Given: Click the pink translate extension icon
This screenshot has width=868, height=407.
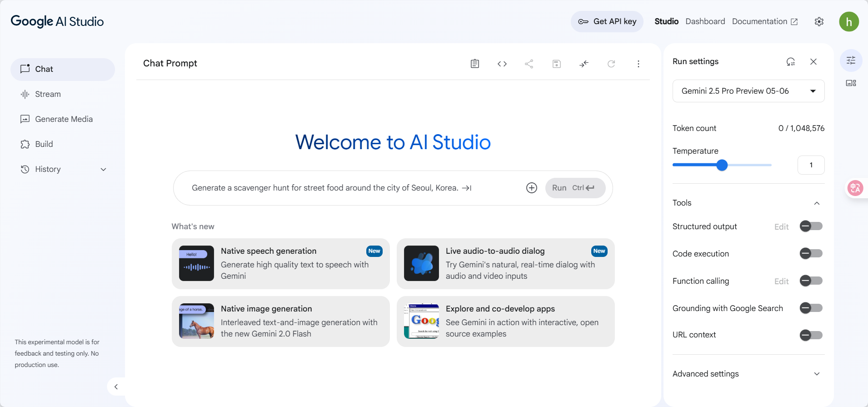Looking at the screenshot, I should click(x=855, y=188).
